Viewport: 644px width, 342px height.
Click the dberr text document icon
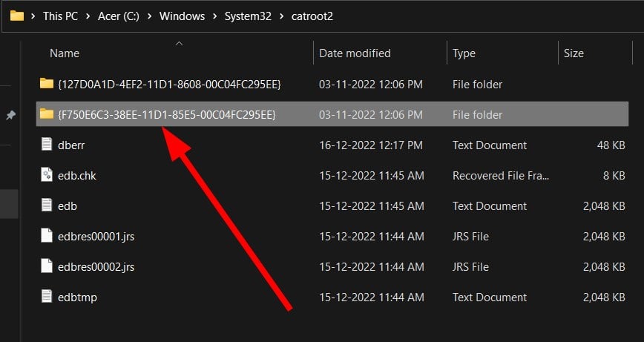(47, 145)
